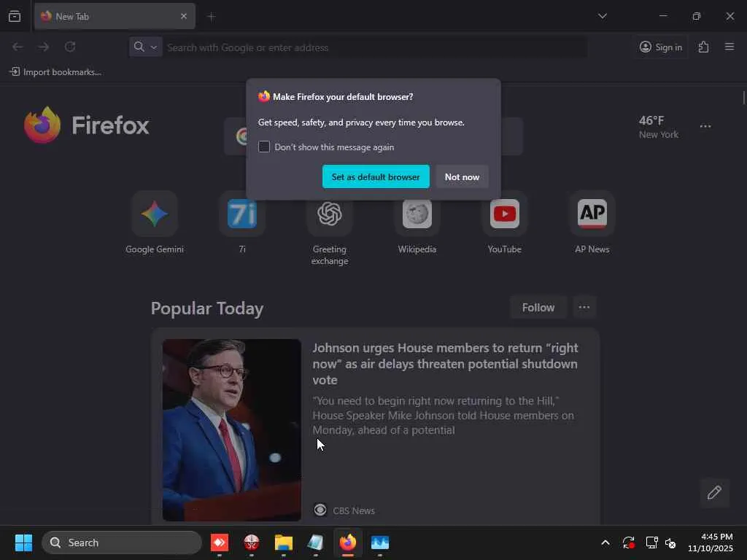The width and height of the screenshot is (747, 560).
Task: Open the red arrow app in the taskbar
Action: click(219, 542)
